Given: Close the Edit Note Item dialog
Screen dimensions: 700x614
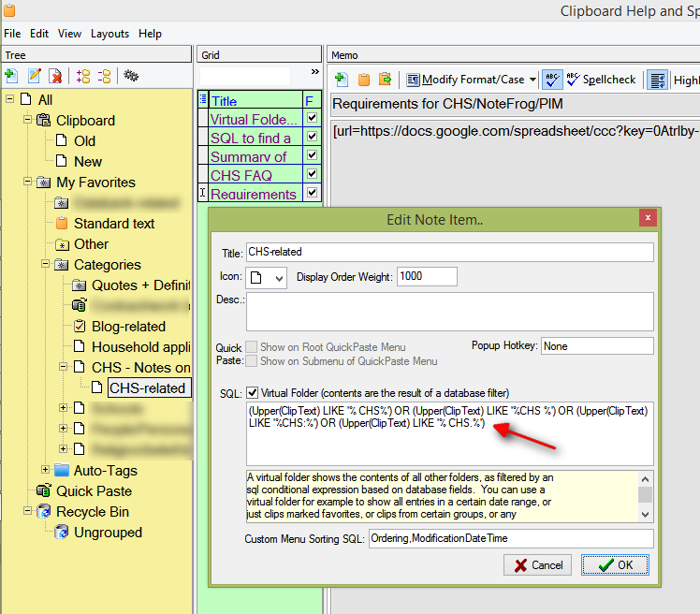Looking at the screenshot, I should tap(648, 217).
